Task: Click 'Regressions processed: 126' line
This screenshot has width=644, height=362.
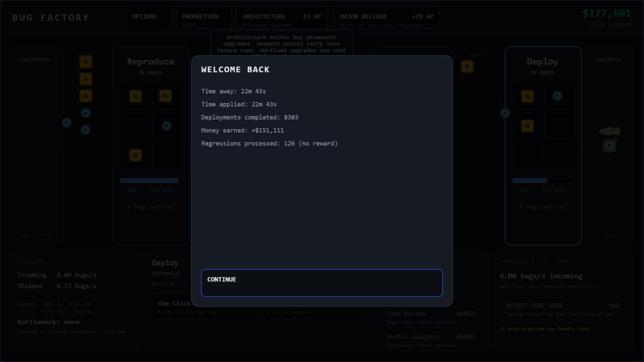Action: (x=269, y=143)
